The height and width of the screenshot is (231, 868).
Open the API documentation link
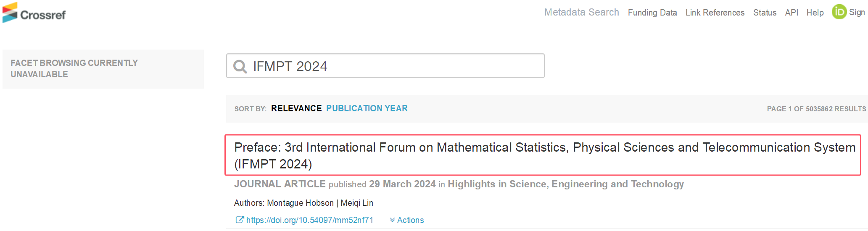click(791, 13)
